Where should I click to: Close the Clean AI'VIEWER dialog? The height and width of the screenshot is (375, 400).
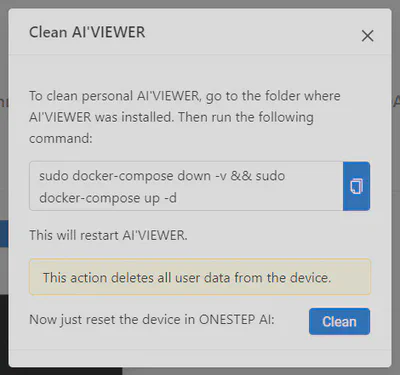367,36
